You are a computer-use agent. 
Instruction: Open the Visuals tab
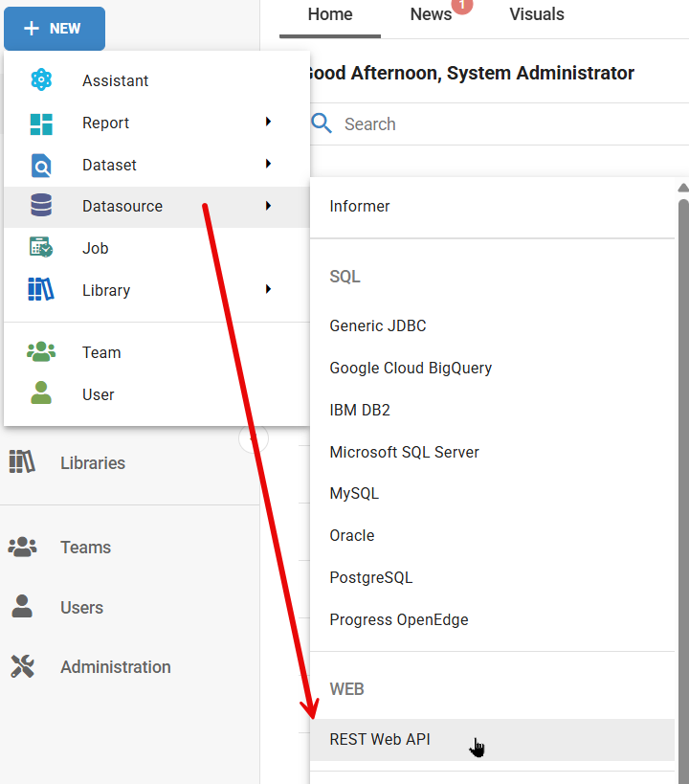(x=537, y=14)
